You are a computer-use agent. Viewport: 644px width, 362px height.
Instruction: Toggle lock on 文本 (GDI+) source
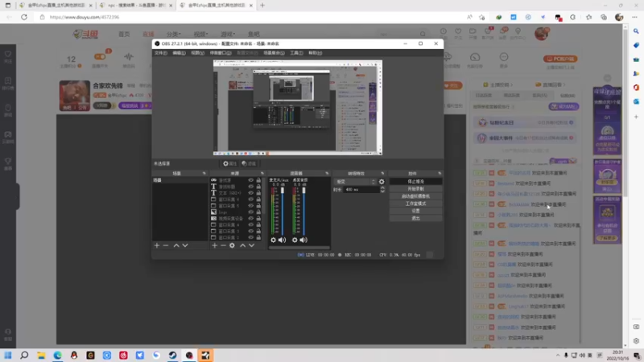(x=258, y=193)
